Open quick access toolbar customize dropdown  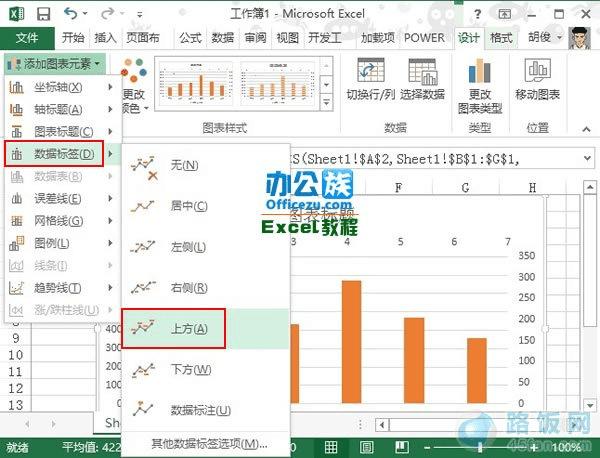[x=140, y=15]
